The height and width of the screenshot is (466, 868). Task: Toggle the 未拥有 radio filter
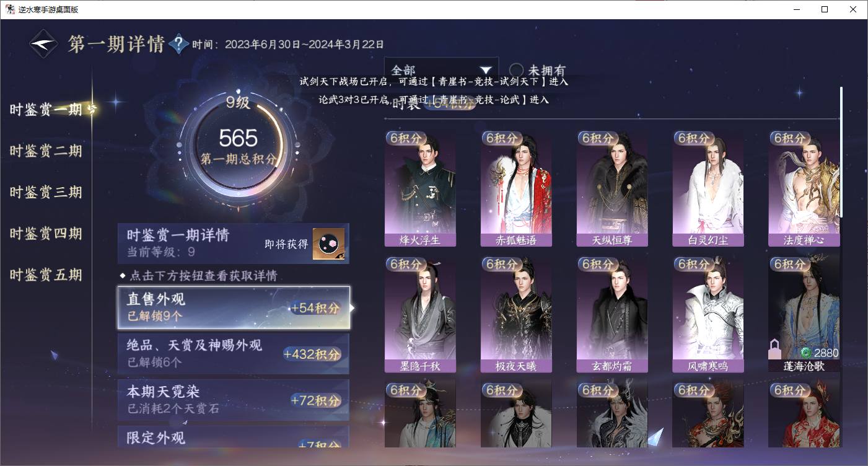(x=516, y=70)
